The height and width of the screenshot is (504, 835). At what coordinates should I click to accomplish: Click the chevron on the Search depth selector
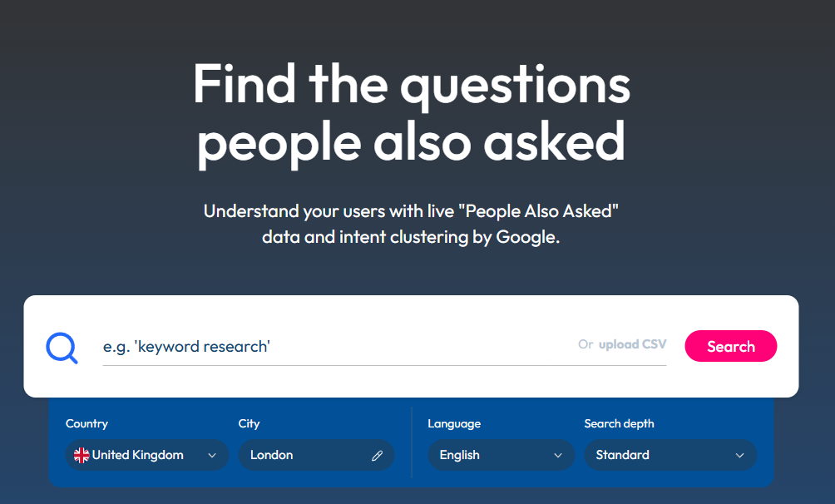point(739,455)
